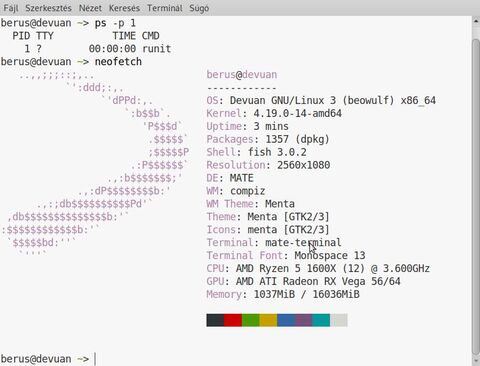
Task: Click the purple color block
Action: coord(303,320)
